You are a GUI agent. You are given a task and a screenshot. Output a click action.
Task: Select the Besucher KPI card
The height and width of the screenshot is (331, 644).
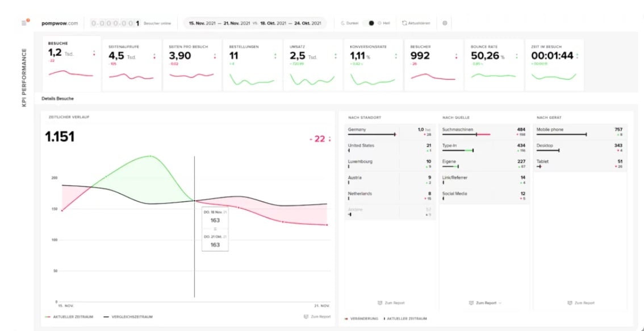(x=434, y=65)
